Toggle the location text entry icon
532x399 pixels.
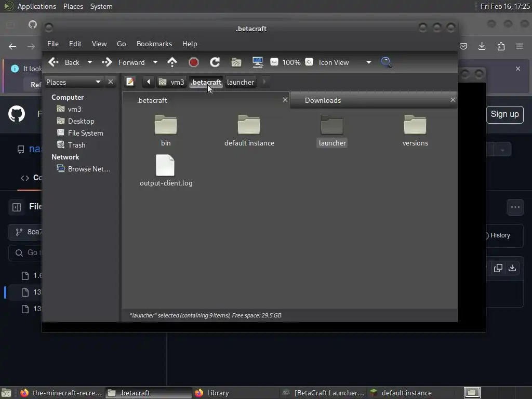pyautogui.click(x=130, y=82)
